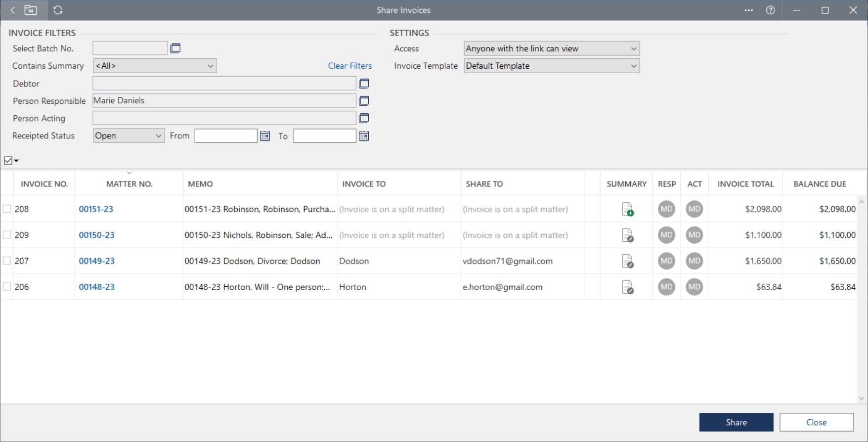Select the checkbox for invoice 206

pyautogui.click(x=7, y=287)
